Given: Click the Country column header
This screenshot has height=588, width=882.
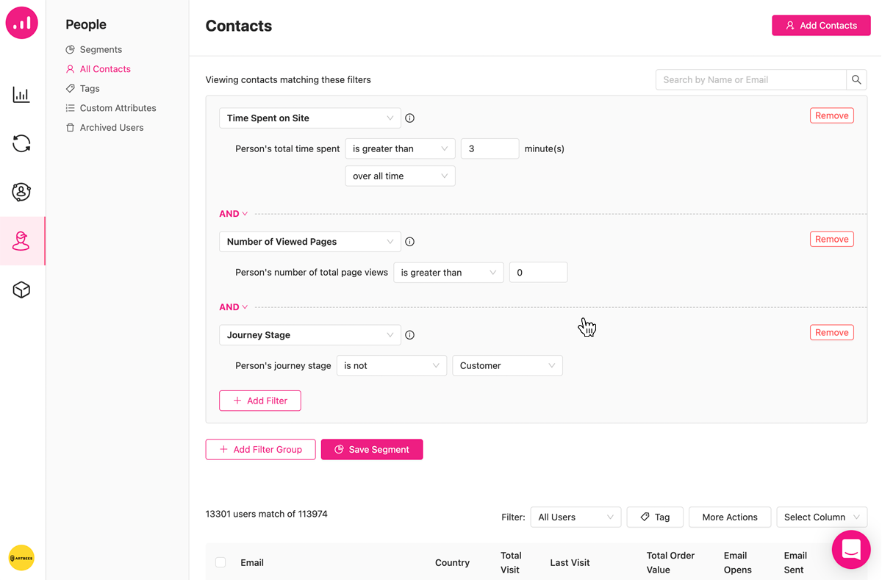Looking at the screenshot, I should 452,563.
